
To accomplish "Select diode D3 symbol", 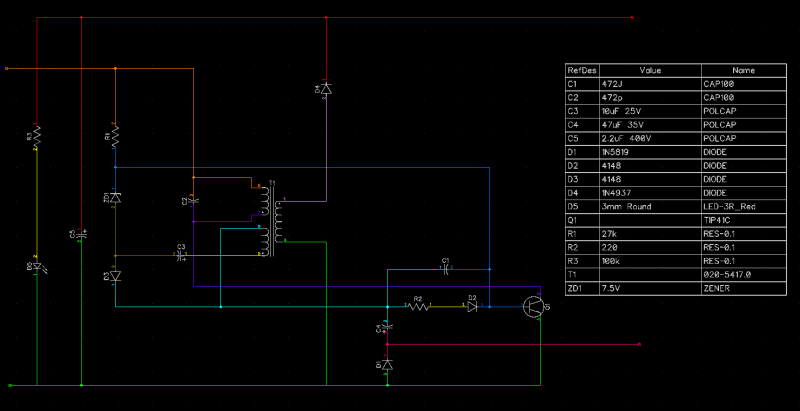I will click(x=115, y=276).
